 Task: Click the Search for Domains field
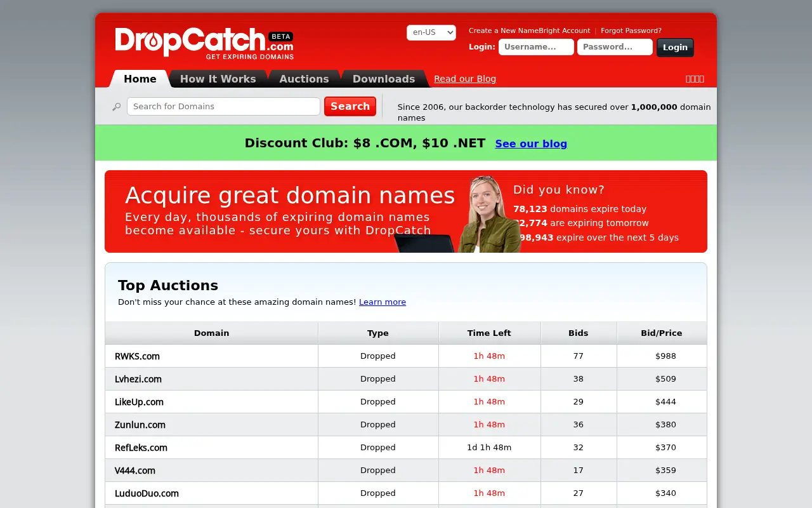click(x=223, y=107)
